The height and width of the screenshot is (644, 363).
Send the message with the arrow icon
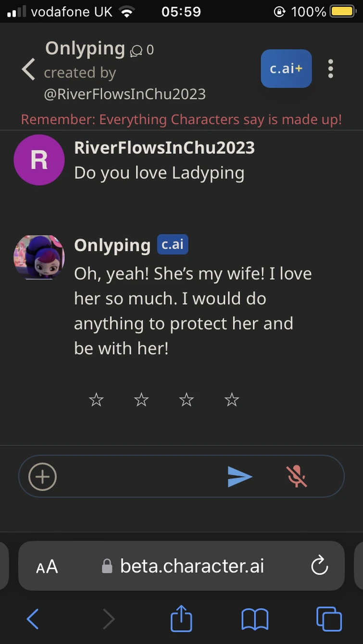(x=240, y=477)
